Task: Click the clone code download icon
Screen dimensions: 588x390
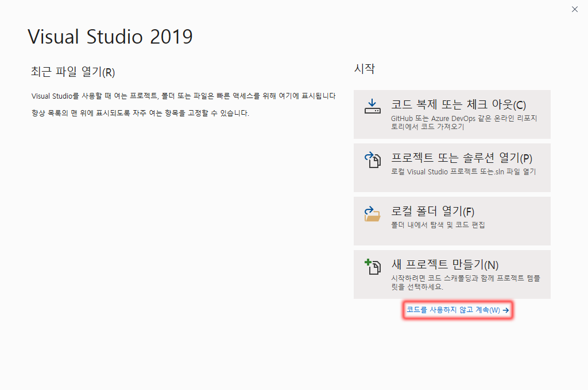Action: point(372,107)
